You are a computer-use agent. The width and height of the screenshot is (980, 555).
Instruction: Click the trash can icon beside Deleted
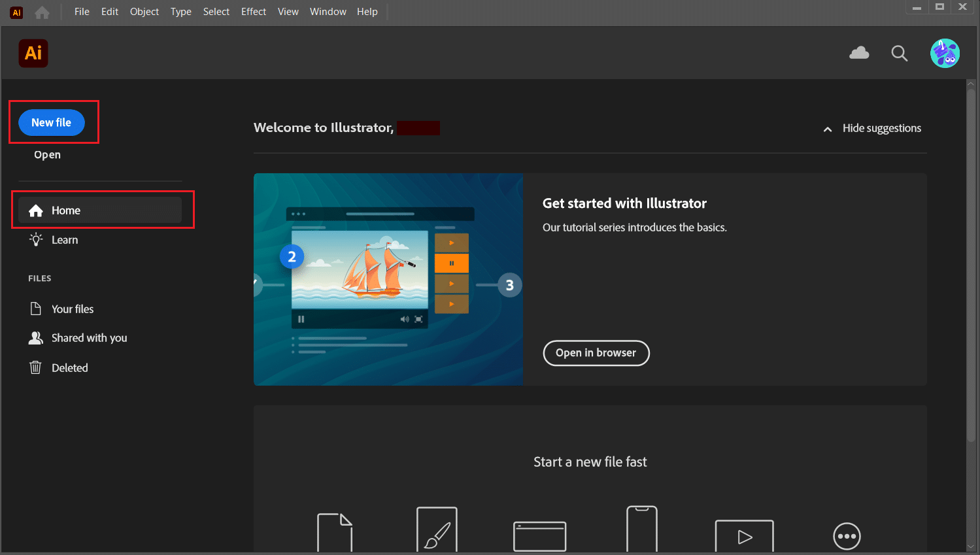35,367
